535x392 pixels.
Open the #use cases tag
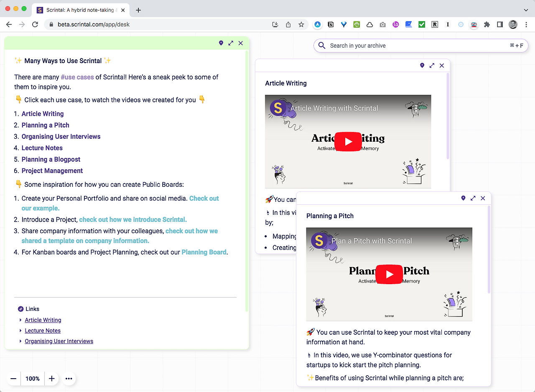click(x=77, y=77)
